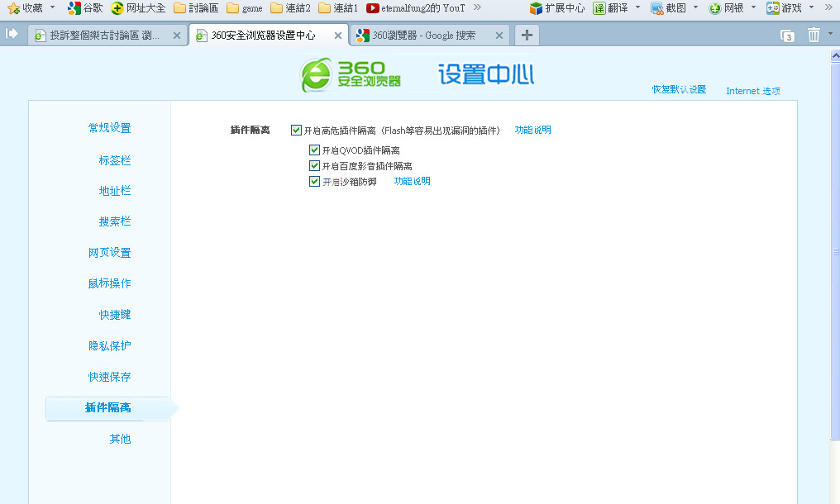Viewport: 840px width, 504px height.
Task: Click the 游戏 games icon
Action: click(773, 8)
